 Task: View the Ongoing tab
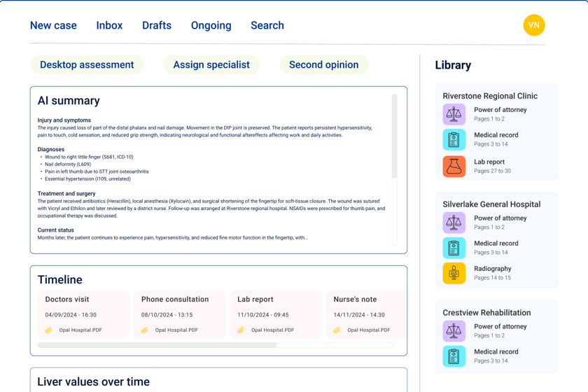211,25
